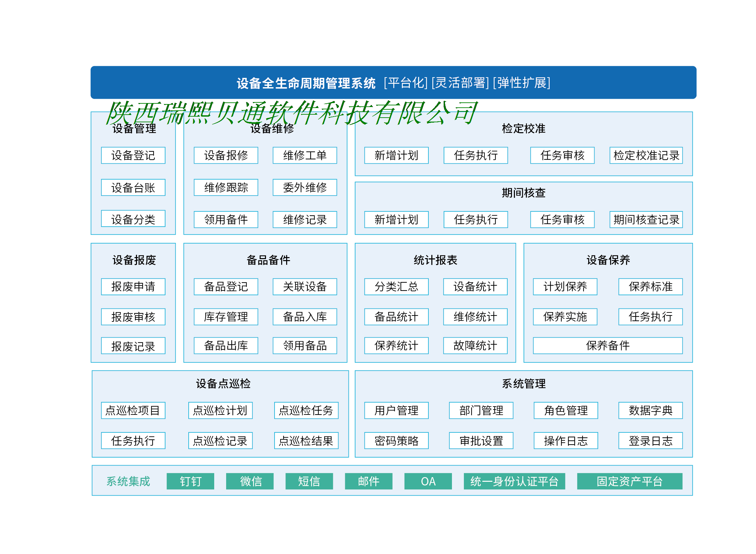Open the 故障统计 report box
This screenshot has height=554, width=756.
(x=475, y=346)
